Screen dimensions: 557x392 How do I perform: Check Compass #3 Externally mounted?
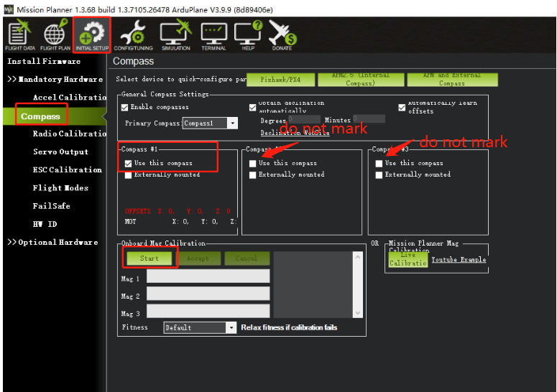click(x=379, y=175)
